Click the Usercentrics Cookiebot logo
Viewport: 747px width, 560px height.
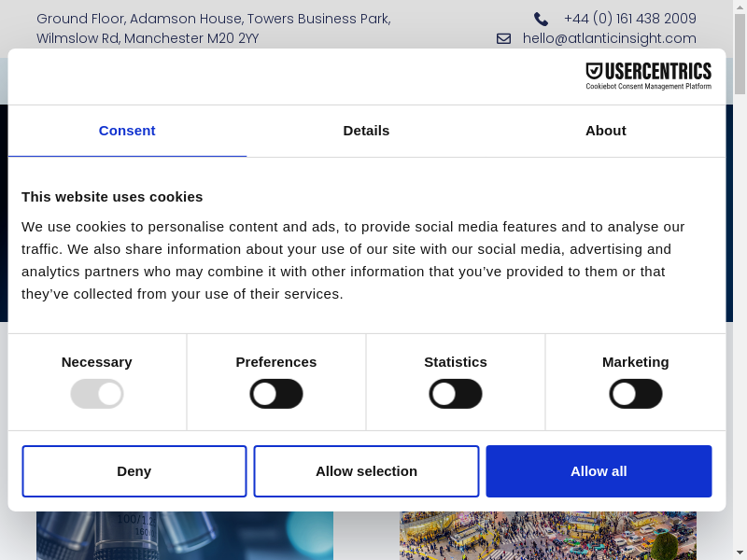coord(648,76)
